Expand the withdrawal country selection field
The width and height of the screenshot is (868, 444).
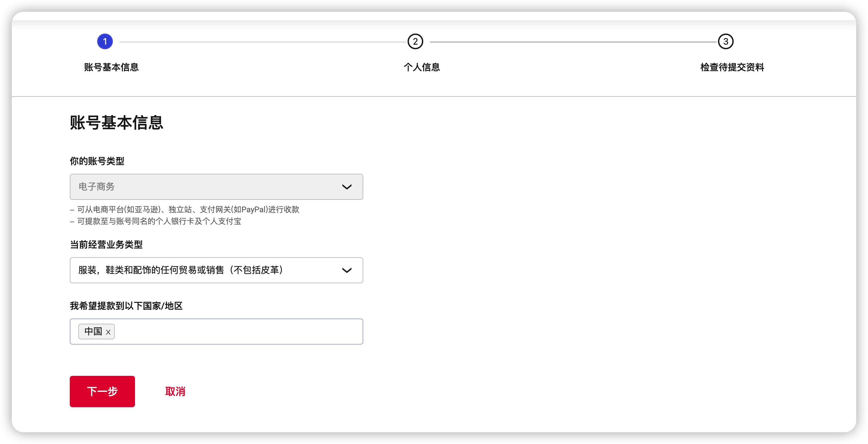(236, 332)
